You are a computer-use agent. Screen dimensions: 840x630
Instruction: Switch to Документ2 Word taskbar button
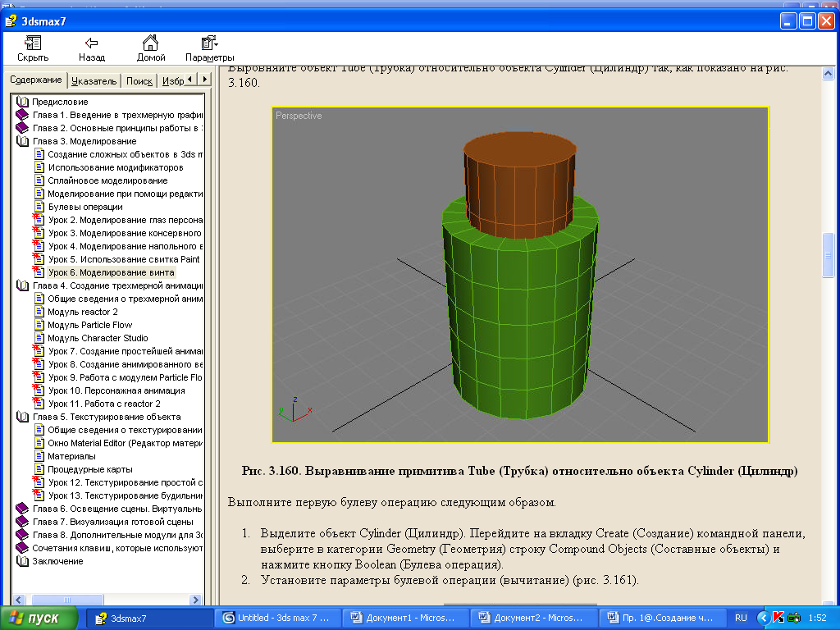tap(533, 618)
